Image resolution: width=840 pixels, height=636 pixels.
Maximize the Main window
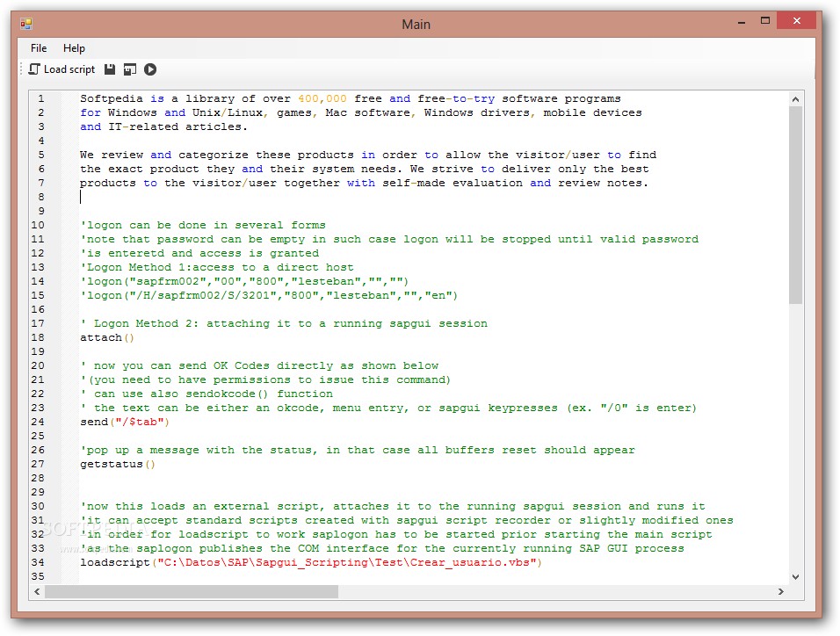click(765, 21)
